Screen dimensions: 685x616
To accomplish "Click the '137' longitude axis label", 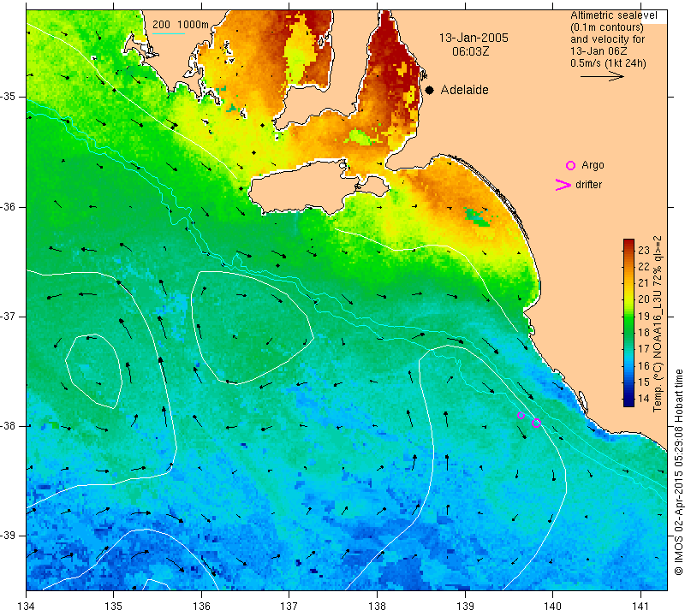I will pyautogui.click(x=289, y=607).
